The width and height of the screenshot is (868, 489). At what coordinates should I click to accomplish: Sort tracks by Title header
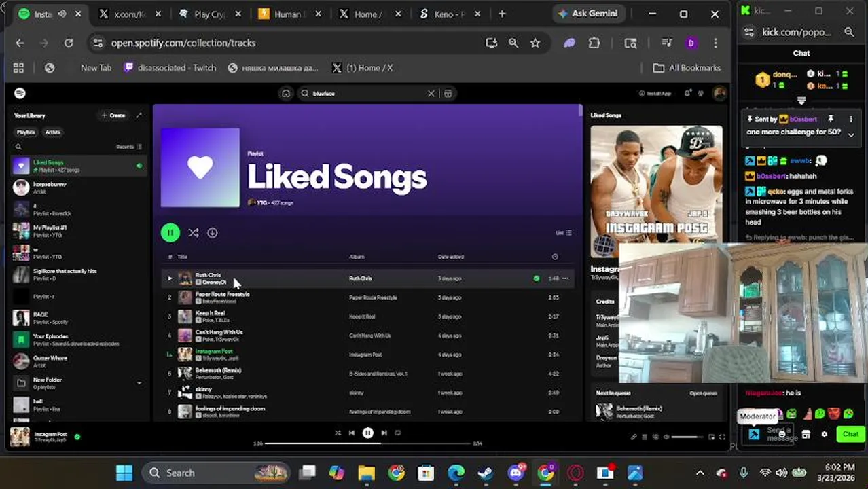pos(182,257)
